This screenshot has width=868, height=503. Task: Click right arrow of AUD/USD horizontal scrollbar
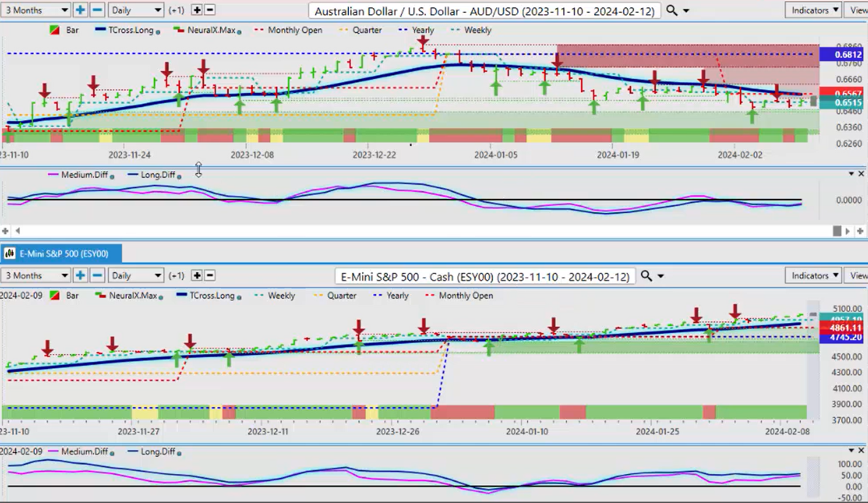point(848,231)
